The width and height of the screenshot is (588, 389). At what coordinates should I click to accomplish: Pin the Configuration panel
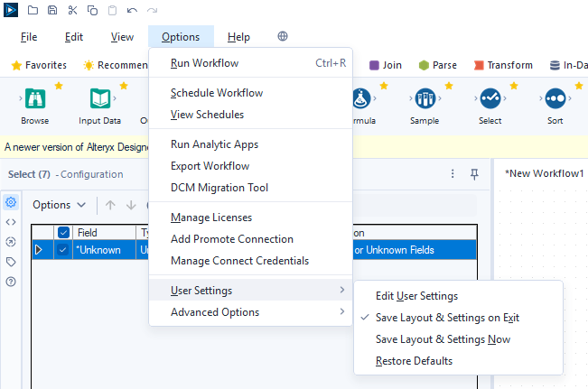(474, 174)
